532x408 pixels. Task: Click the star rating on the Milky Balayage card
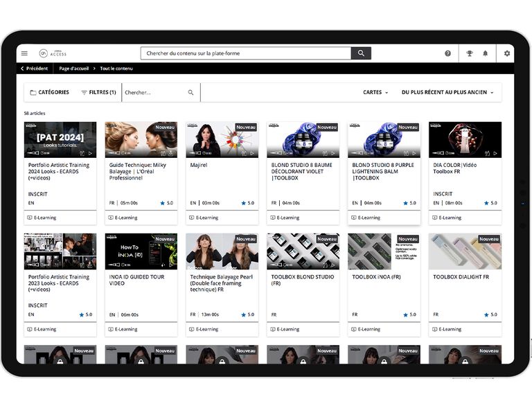[166, 203]
